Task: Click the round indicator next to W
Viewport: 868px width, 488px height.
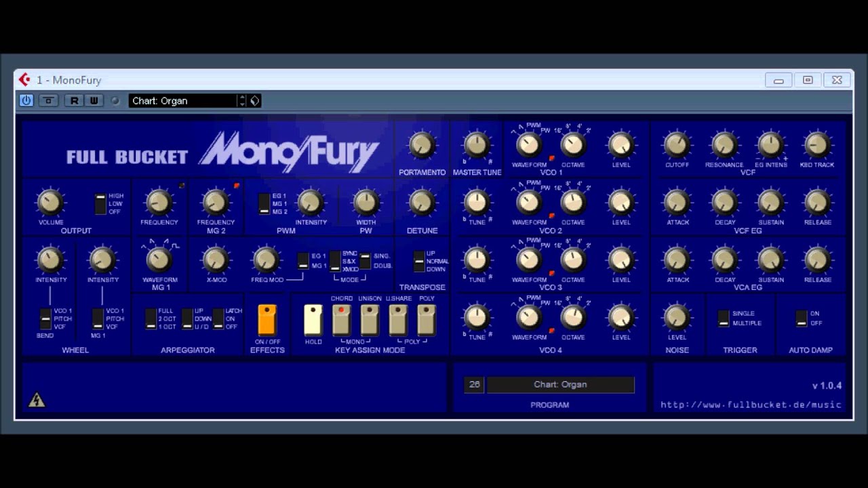Action: tap(115, 100)
